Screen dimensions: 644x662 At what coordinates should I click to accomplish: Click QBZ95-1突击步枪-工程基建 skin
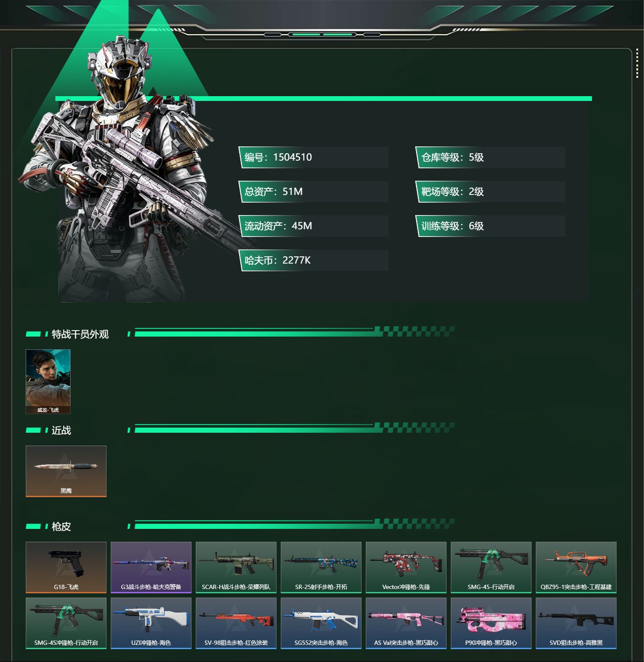point(576,568)
